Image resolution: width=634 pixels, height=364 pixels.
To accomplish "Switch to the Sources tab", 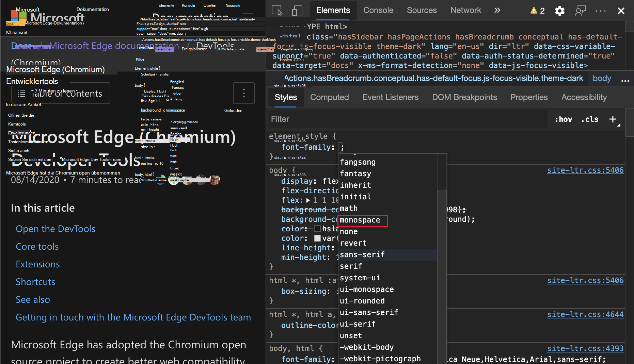I will pyautogui.click(x=422, y=10).
